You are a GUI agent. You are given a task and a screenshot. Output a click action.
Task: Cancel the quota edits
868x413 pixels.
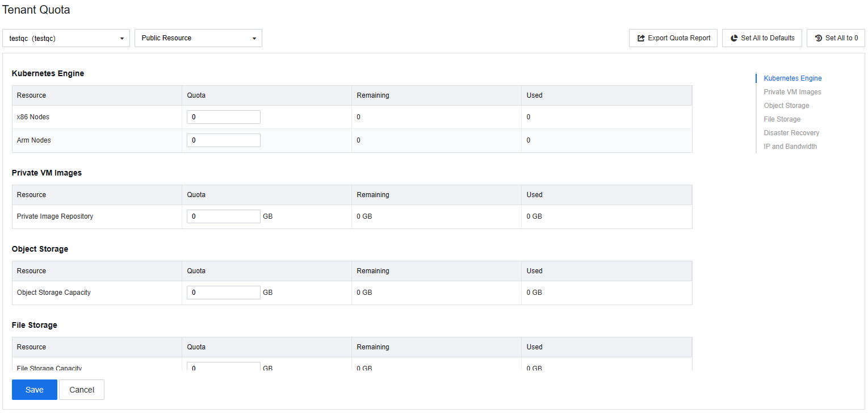pyautogui.click(x=82, y=390)
